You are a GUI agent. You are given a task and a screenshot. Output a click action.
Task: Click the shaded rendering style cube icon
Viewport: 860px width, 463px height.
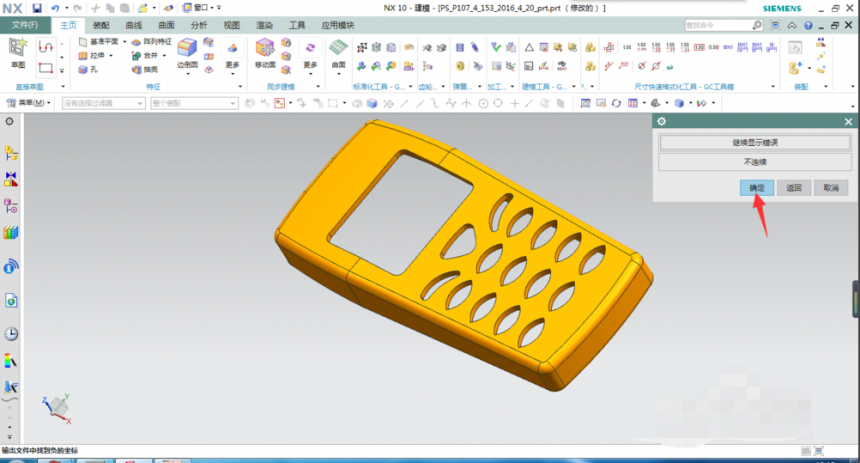[679, 103]
